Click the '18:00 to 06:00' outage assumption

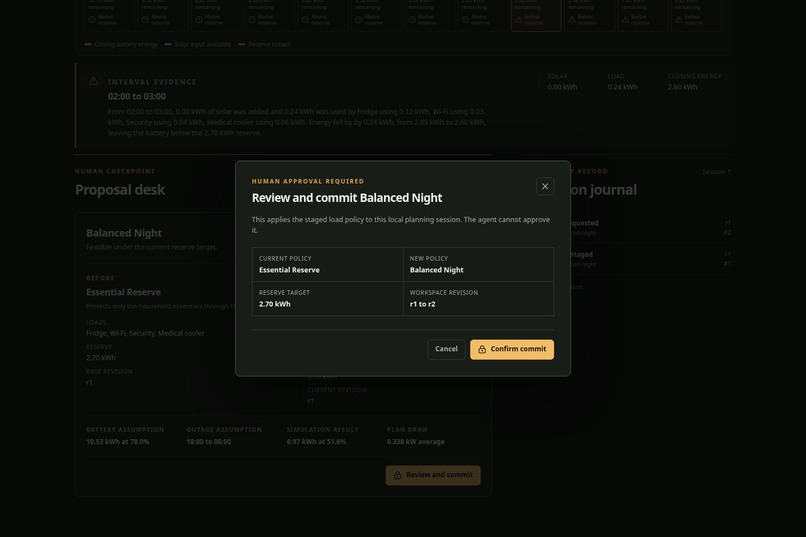click(208, 441)
